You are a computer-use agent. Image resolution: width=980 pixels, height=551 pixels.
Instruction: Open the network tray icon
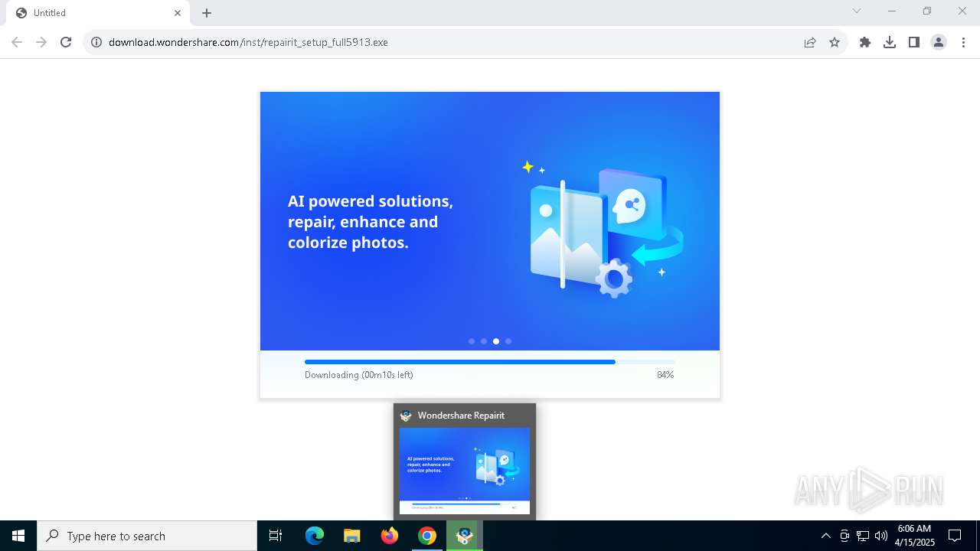pos(863,536)
